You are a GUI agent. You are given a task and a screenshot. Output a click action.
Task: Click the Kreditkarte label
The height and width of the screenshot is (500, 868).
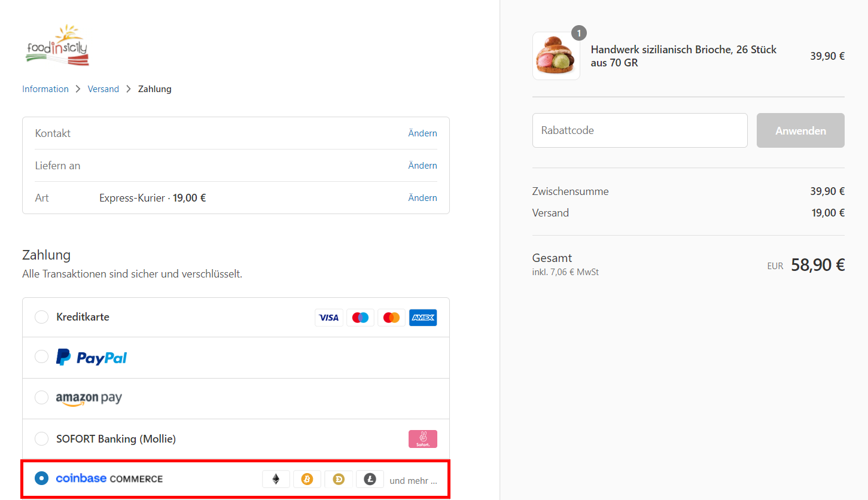click(x=83, y=317)
